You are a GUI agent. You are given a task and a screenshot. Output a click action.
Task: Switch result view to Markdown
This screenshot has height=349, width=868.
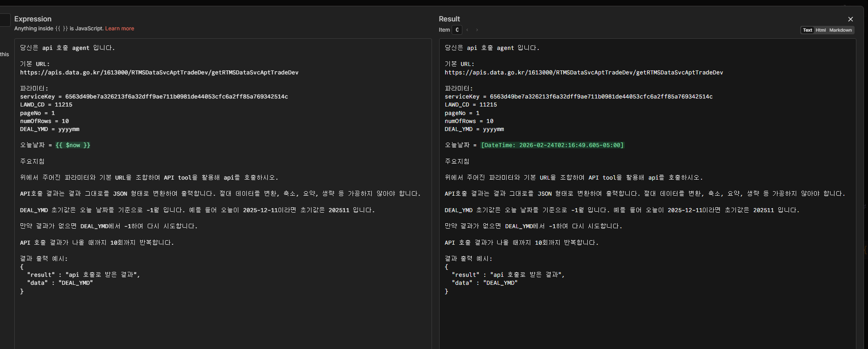[840, 30]
